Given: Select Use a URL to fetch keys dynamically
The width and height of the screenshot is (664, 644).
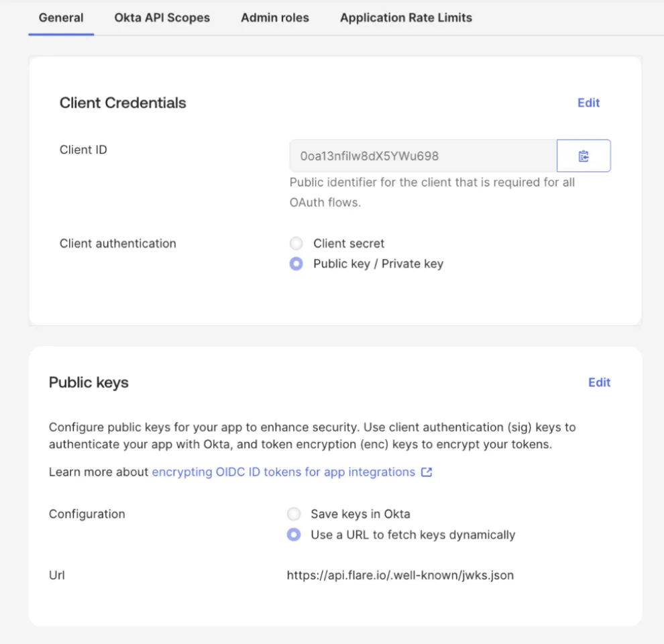Looking at the screenshot, I should coord(294,535).
